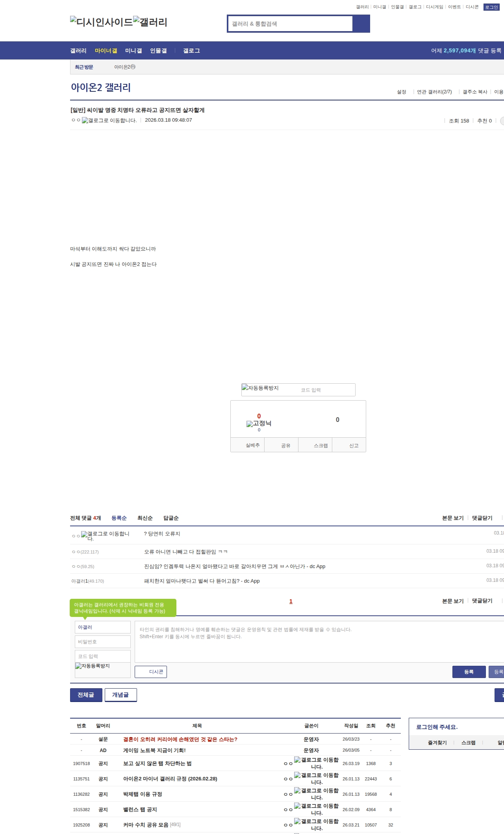Image resolution: width=504 pixels, height=834 pixels.
Task: Click yesterday's comment count 2,597,094개
Action: pyautogui.click(x=460, y=51)
